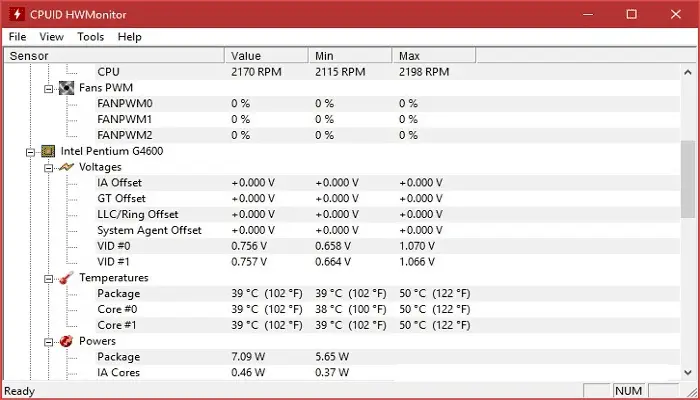
Task: Close the HWMonitor window
Action: [675, 14]
